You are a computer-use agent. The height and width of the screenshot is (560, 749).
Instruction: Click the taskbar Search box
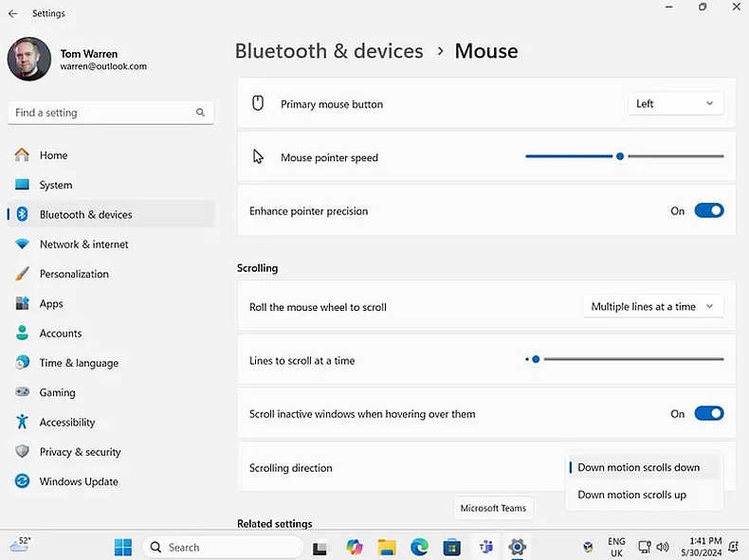pyautogui.click(x=223, y=547)
